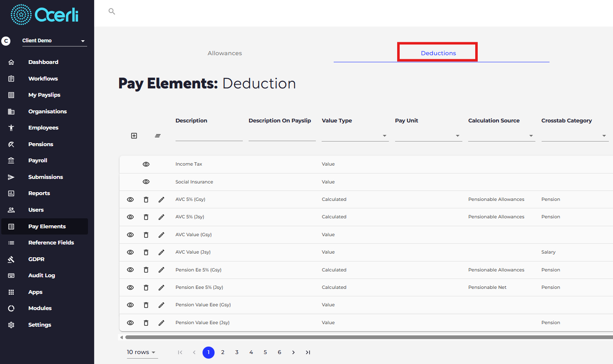Change the 10 rows per page setting

coord(142,352)
